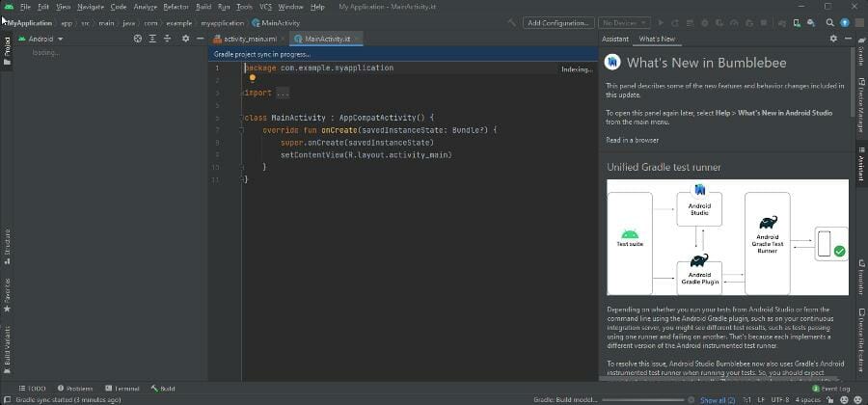Click the Stop square icon in toolbar
The width and height of the screenshot is (868, 405).
pos(764,23)
